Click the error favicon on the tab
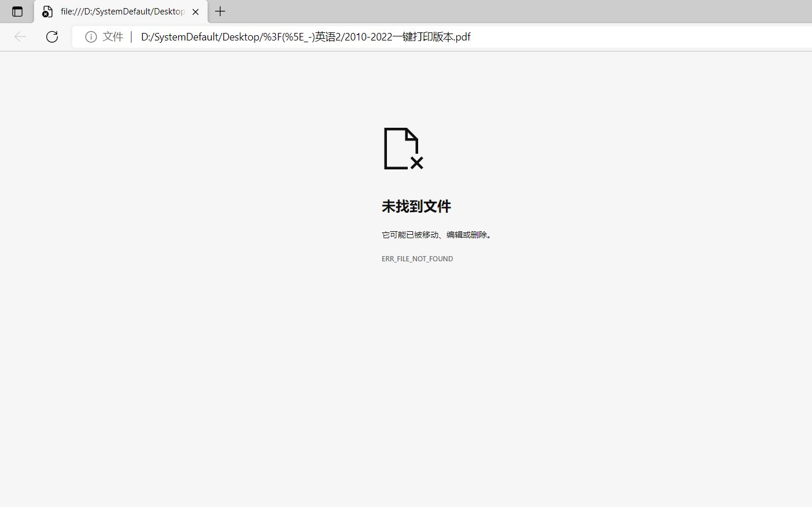The width and height of the screenshot is (812, 507). pyautogui.click(x=47, y=12)
